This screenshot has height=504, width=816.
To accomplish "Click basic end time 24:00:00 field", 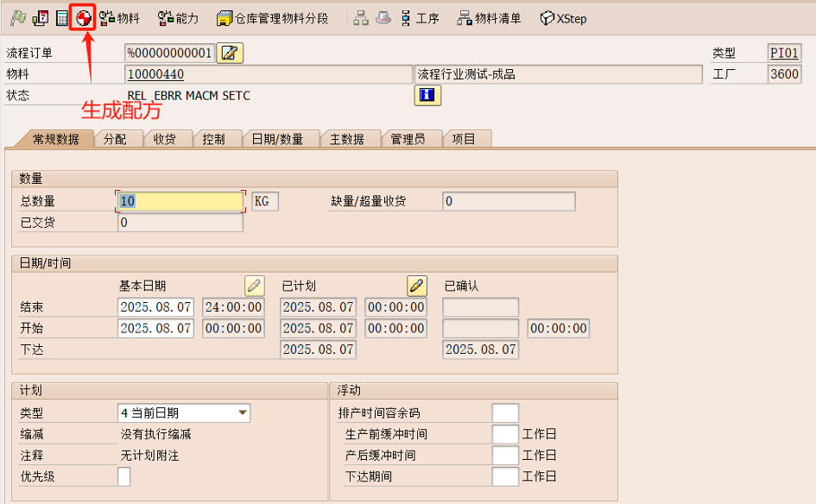I will tap(233, 307).
